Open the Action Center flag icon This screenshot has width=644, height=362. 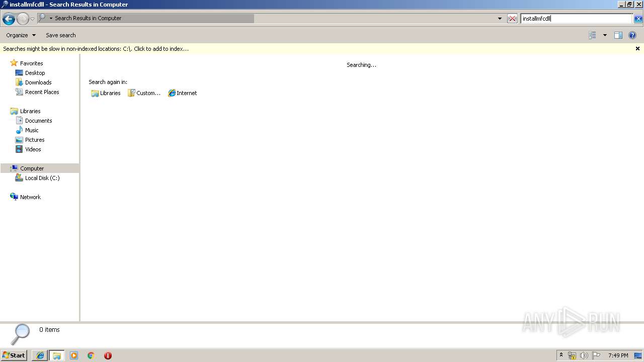(x=596, y=355)
